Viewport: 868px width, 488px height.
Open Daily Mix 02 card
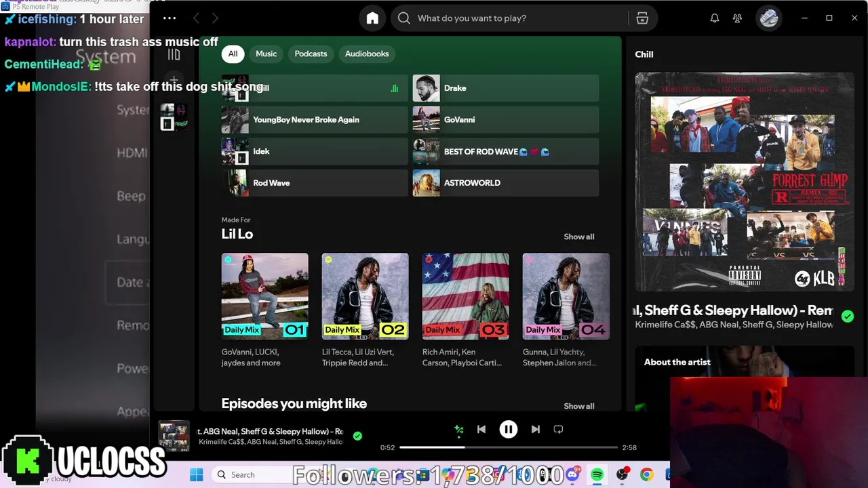[365, 310]
